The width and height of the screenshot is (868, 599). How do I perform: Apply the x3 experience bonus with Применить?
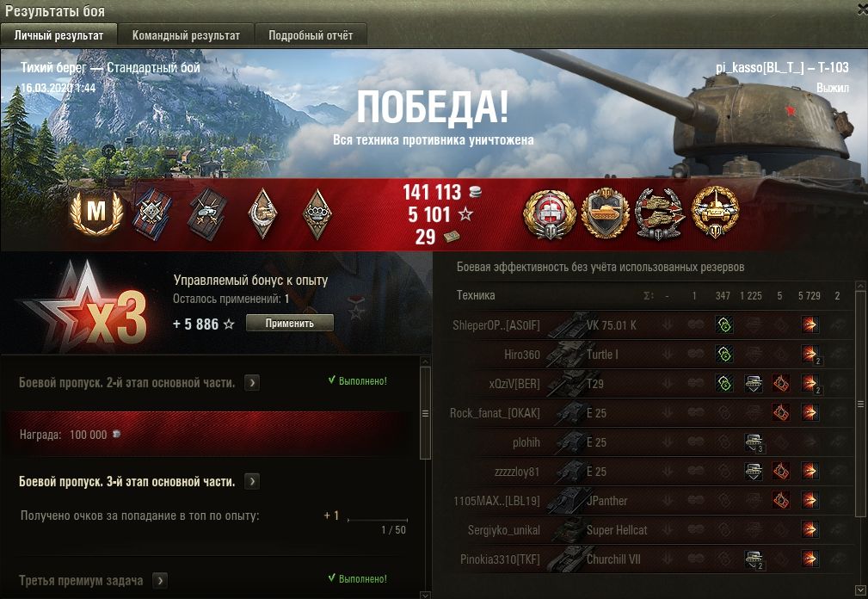[x=290, y=324]
